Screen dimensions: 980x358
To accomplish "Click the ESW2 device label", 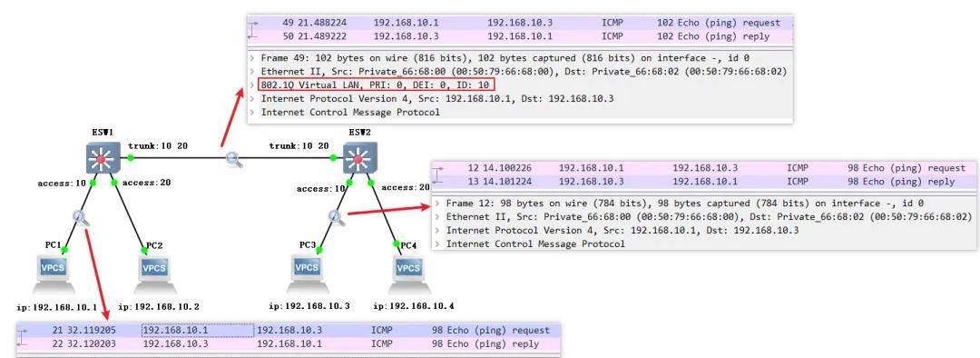I will point(360,133).
